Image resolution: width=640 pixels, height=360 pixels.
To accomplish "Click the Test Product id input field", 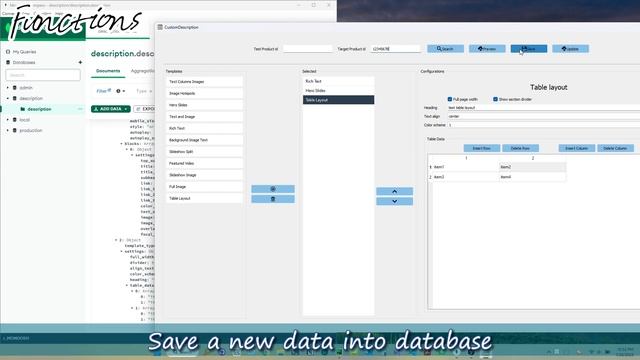I will click(308, 49).
